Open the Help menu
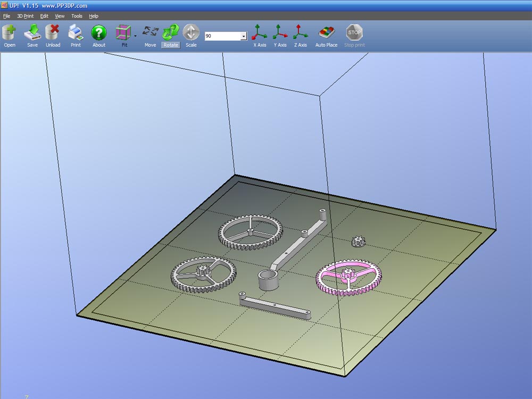The image size is (532, 399). 94,16
